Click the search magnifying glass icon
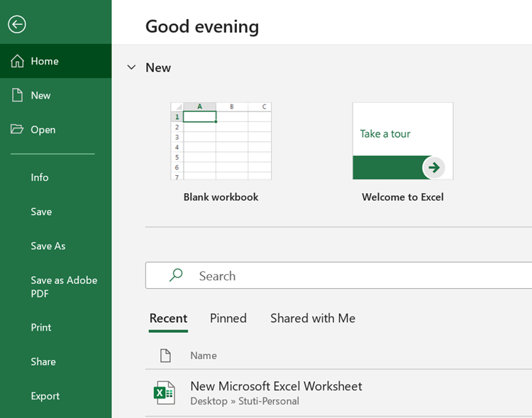This screenshot has width=532, height=418. [x=177, y=275]
